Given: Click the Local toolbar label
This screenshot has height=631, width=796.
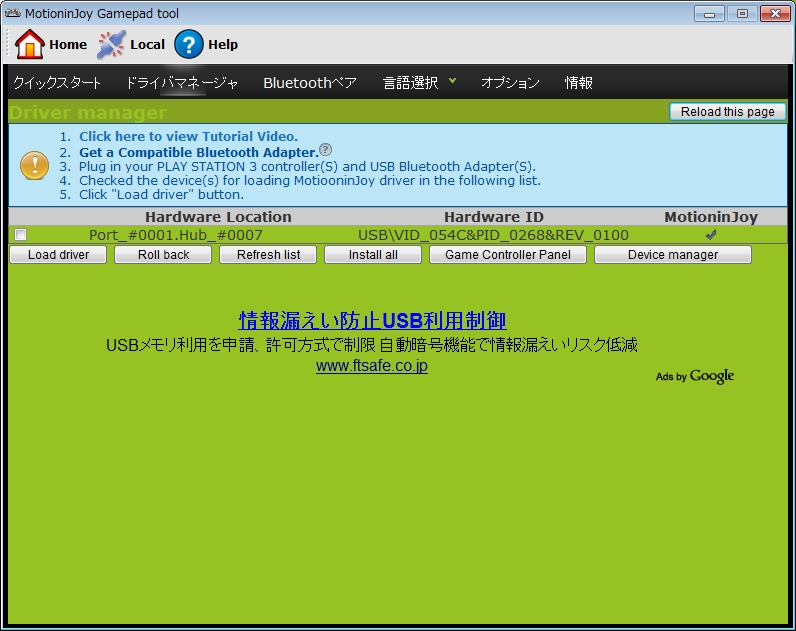Looking at the screenshot, I should [x=148, y=45].
